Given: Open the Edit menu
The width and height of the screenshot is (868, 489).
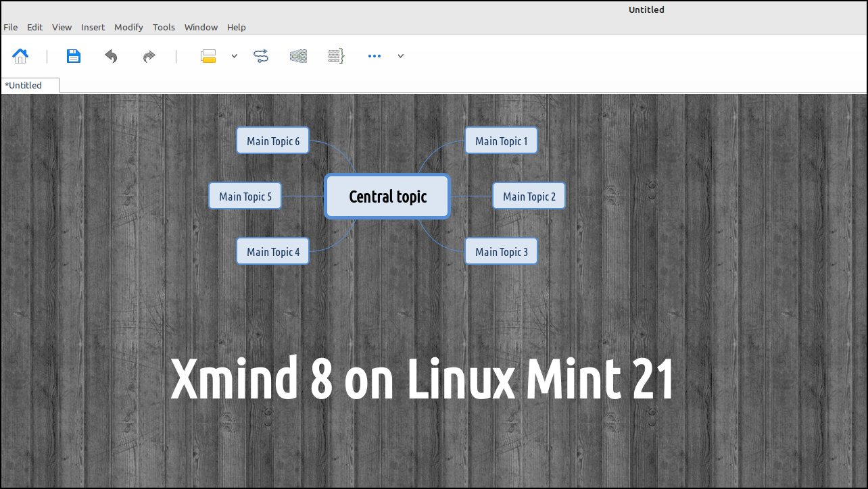Looking at the screenshot, I should pos(34,27).
